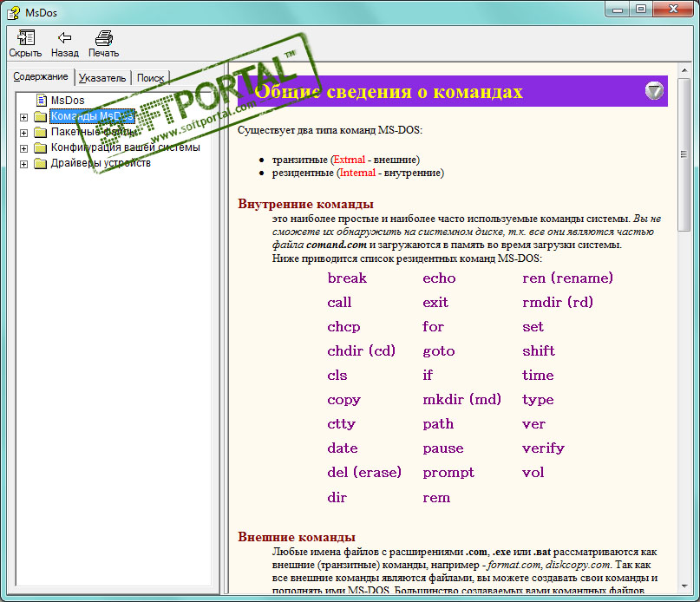Open the pause command link
Image resolution: width=700 pixels, height=602 pixels.
tap(443, 448)
